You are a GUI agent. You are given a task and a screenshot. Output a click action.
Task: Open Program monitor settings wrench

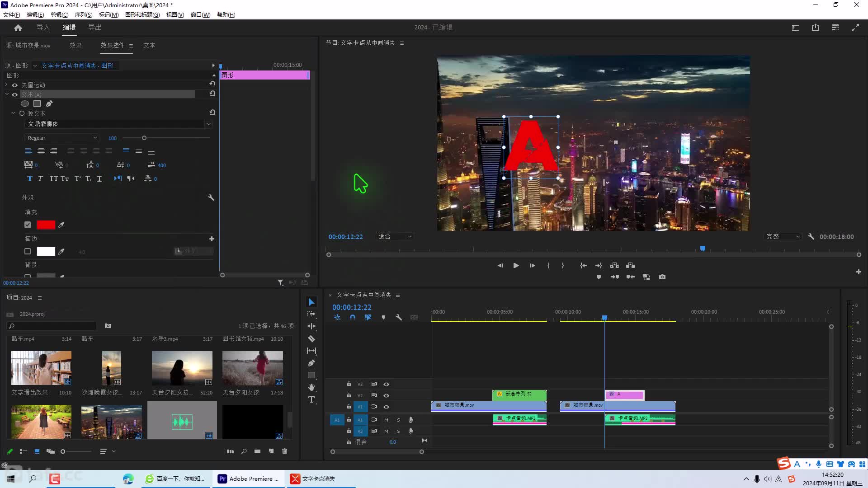click(x=811, y=236)
